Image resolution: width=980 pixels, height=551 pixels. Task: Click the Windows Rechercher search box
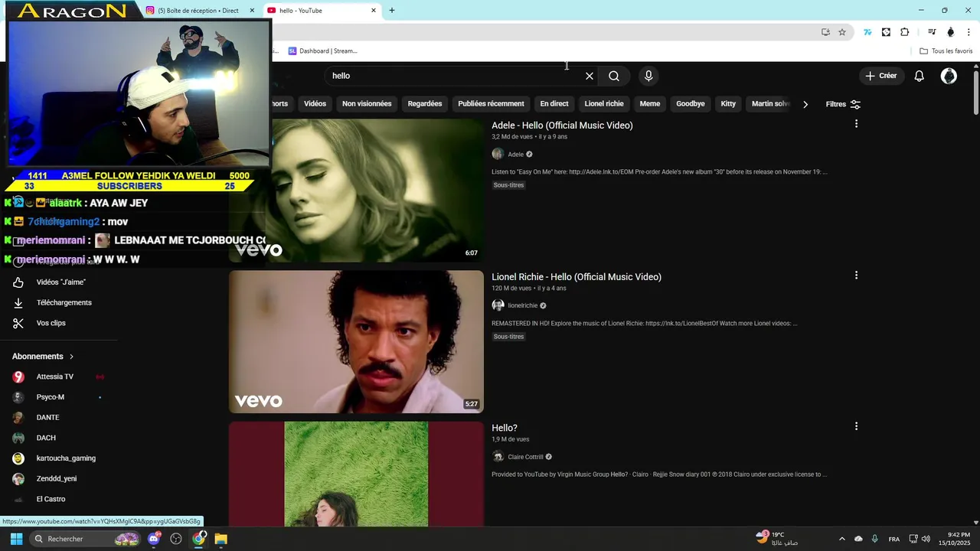click(x=84, y=539)
